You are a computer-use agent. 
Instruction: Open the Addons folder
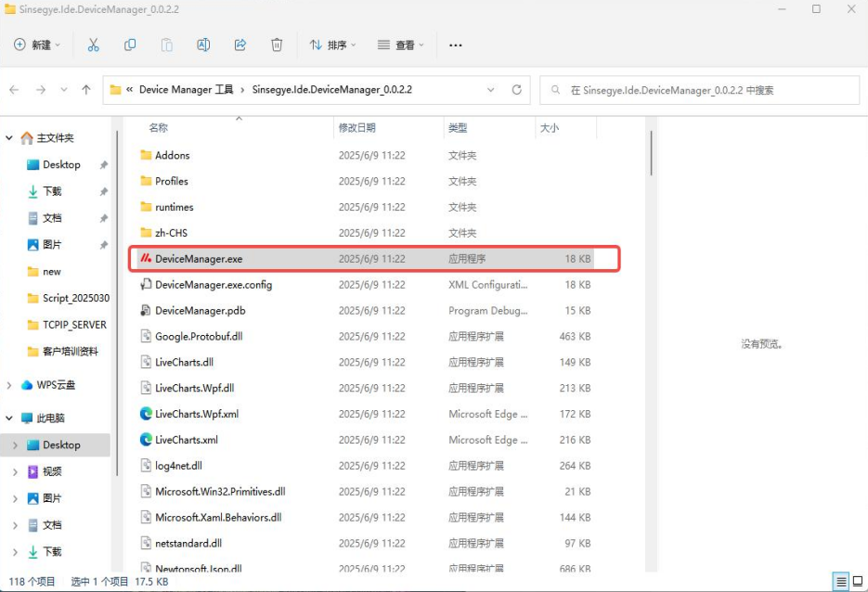[x=172, y=155]
